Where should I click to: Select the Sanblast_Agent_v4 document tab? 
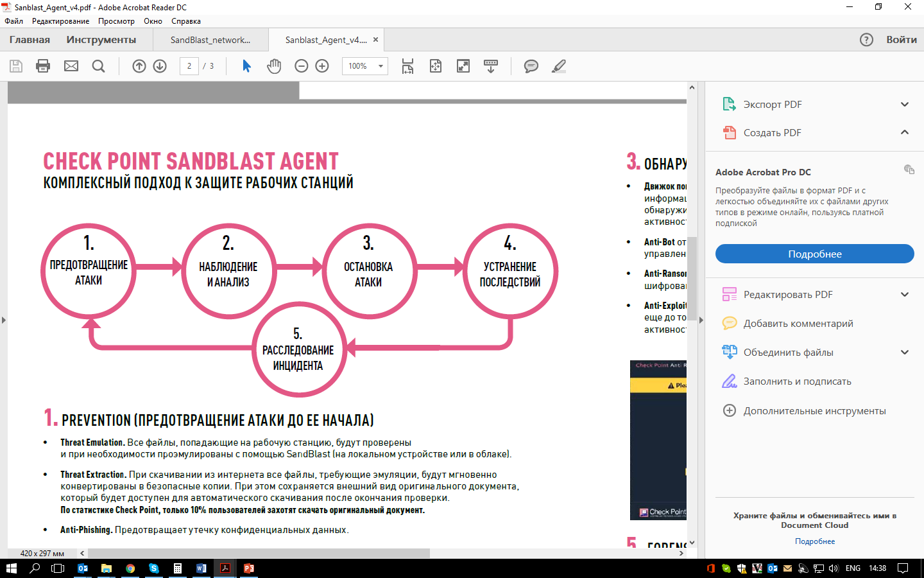click(326, 40)
